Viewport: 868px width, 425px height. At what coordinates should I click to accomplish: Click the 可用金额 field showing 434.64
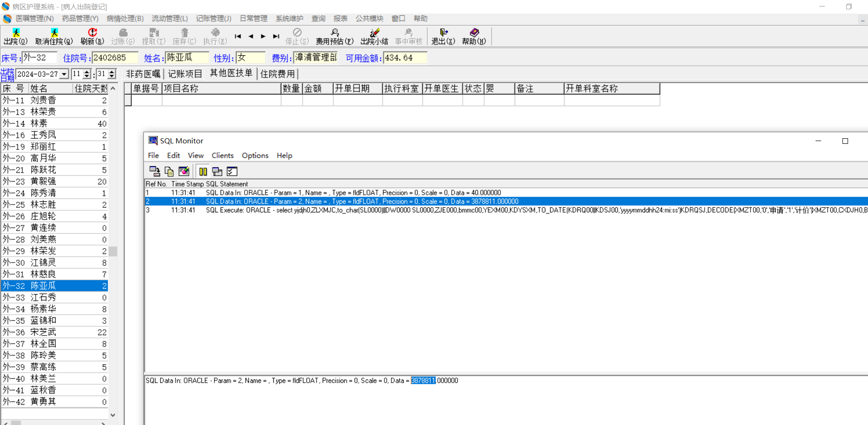[x=405, y=58]
